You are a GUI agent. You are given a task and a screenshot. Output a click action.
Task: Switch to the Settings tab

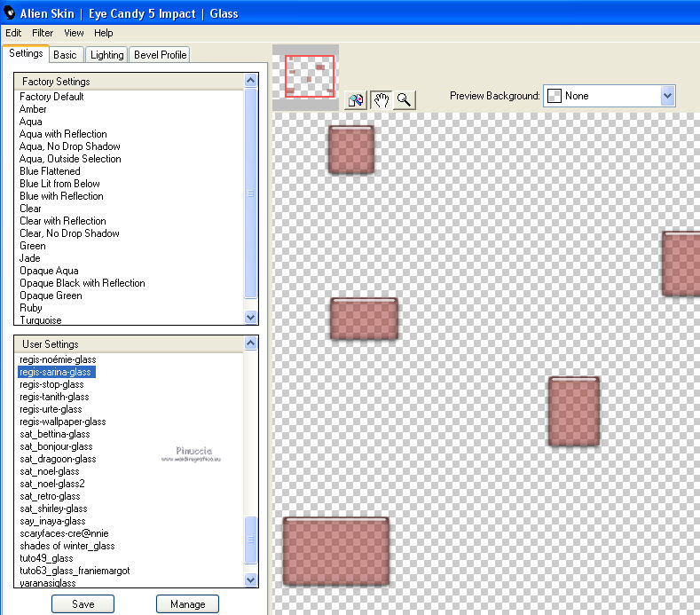26,53
